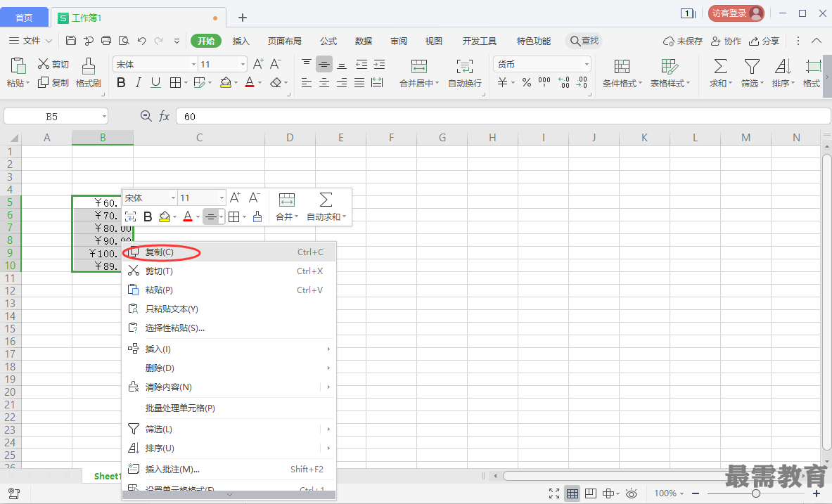The width and height of the screenshot is (832, 504).
Task: Click the percent style icon
Action: pos(526,82)
